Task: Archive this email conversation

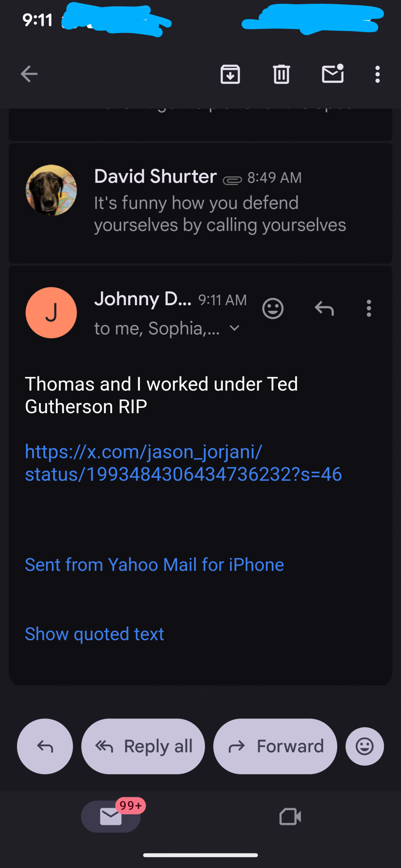Action: (x=230, y=74)
